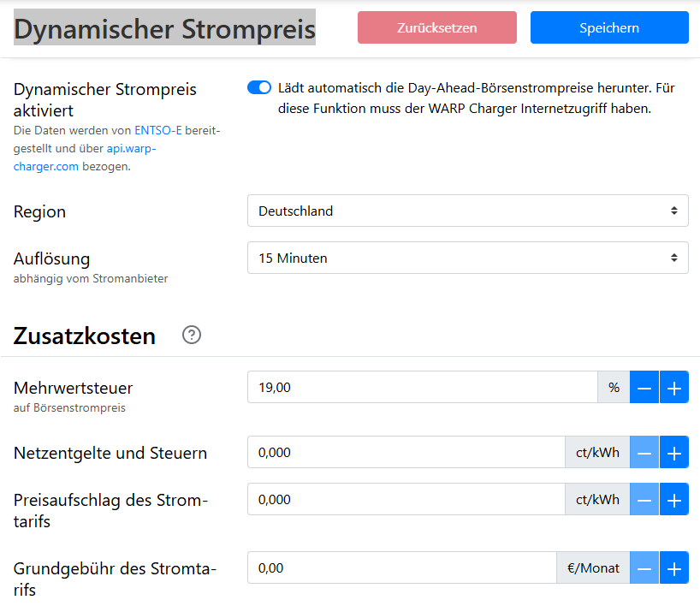Increase Mehrwertsteuer with the plus button
This screenshot has height=606, width=700.
point(673,388)
